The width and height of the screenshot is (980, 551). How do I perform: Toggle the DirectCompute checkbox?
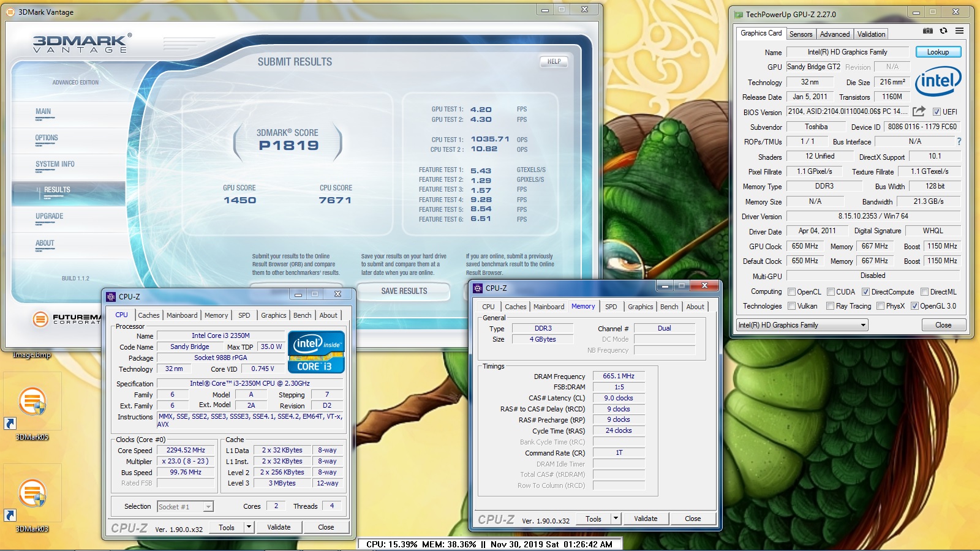pyautogui.click(x=865, y=292)
